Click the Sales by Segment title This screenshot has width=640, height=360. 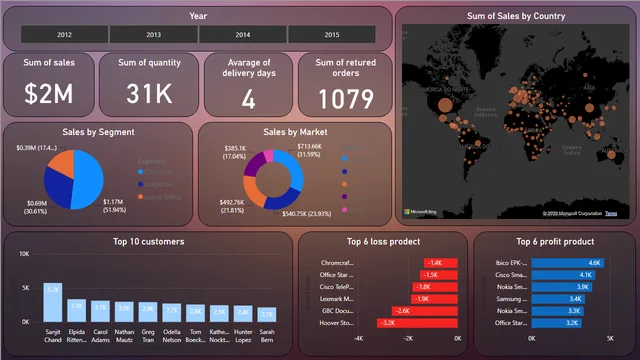[x=98, y=132]
